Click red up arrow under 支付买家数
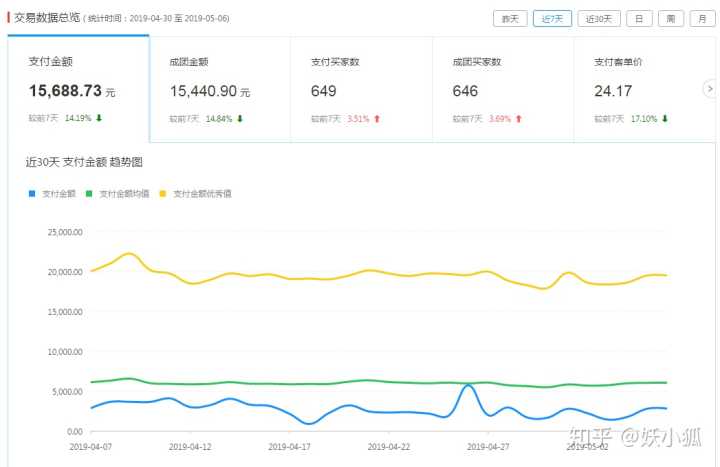Viewport: 720px width, 467px height. pyautogui.click(x=377, y=118)
